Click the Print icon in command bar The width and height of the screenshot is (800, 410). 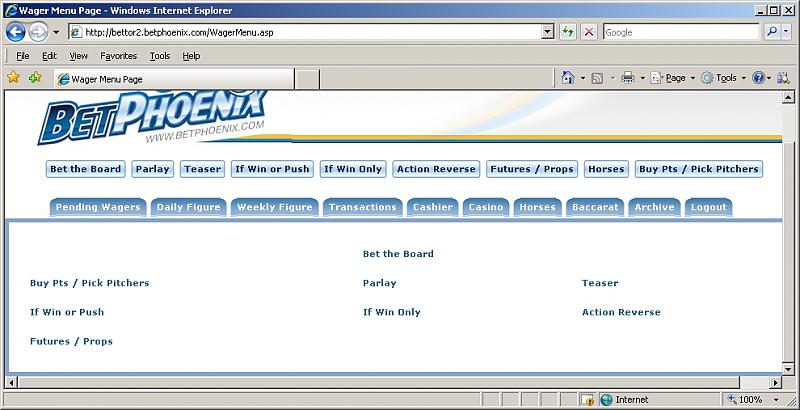pos(627,78)
